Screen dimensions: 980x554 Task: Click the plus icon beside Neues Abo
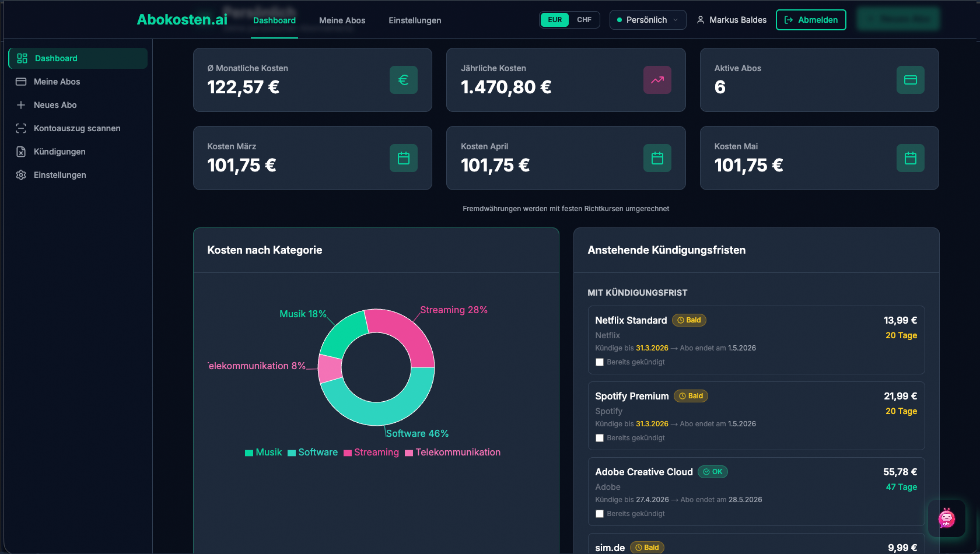click(x=21, y=105)
